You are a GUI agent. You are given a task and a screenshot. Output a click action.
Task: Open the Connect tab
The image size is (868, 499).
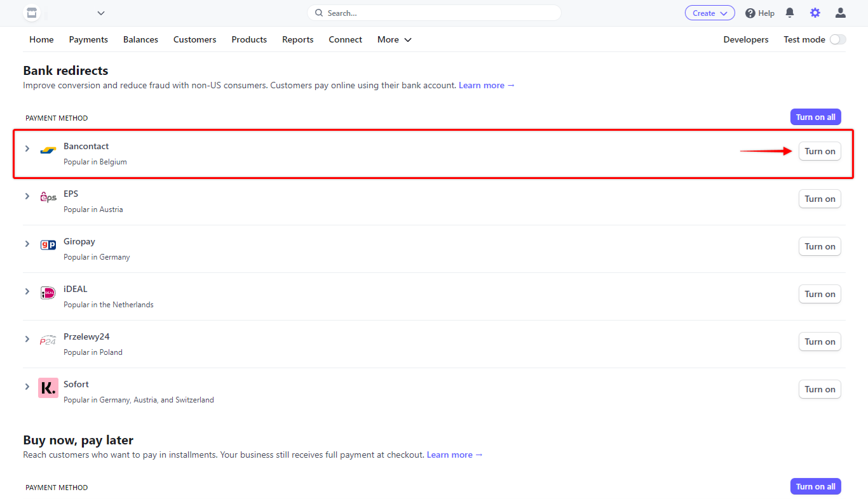pos(345,39)
